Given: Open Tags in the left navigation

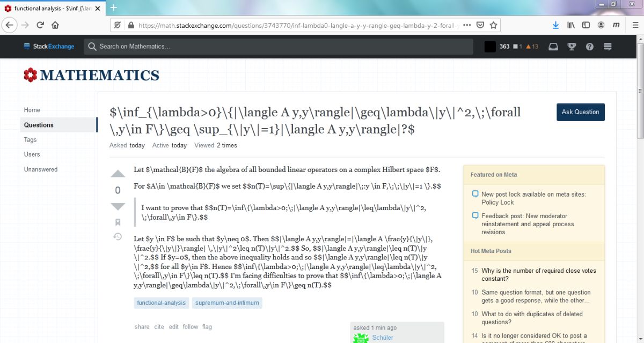Looking at the screenshot, I should [30, 140].
